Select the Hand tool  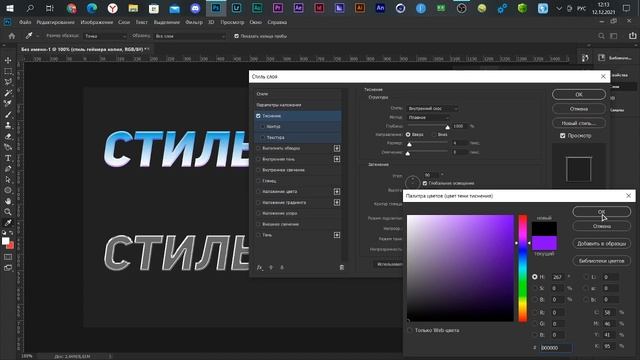point(8,201)
